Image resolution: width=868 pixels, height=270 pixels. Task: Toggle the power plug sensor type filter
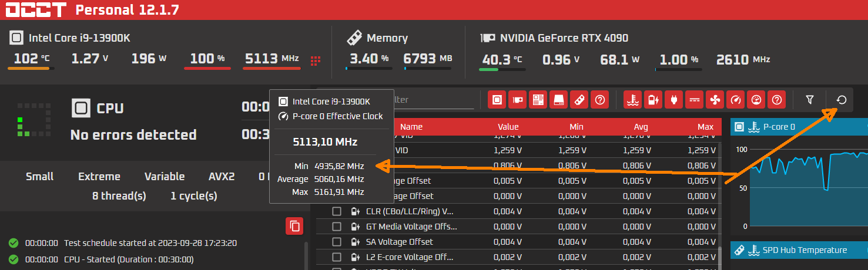point(674,100)
